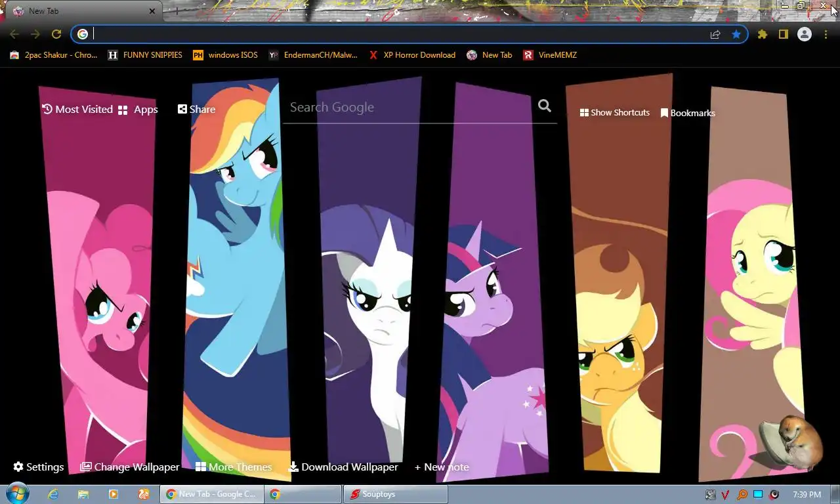The width and height of the screenshot is (840, 504).
Task: Click the blue monitor tray icon
Action: [758, 495]
